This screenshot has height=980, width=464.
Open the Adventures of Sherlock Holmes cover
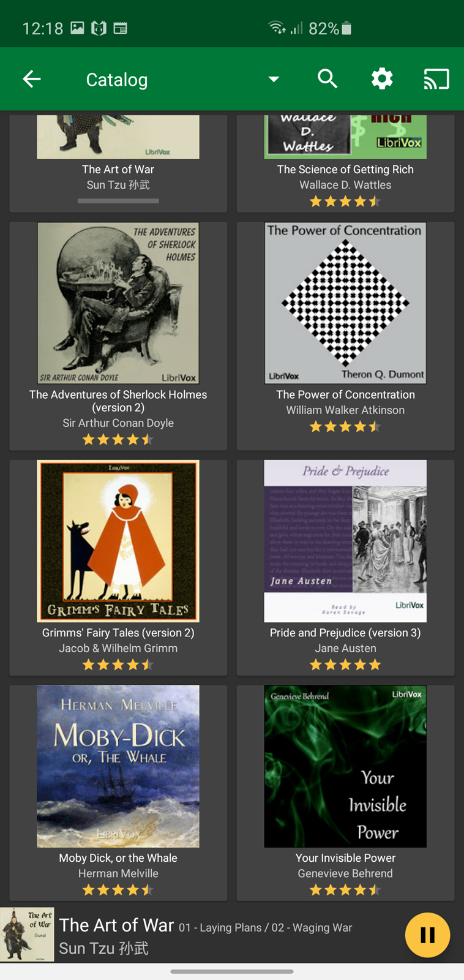118,303
